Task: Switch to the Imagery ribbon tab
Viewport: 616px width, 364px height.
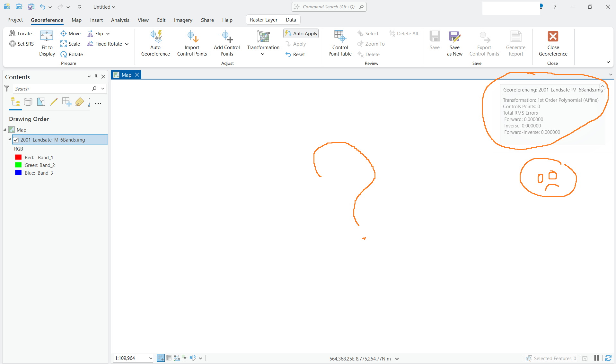Action: (x=183, y=20)
